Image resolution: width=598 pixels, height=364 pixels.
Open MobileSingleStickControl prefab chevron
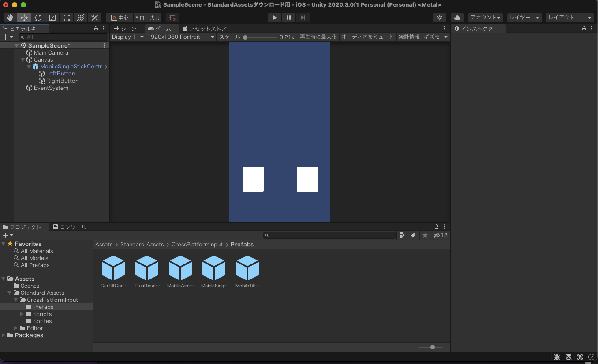point(106,67)
